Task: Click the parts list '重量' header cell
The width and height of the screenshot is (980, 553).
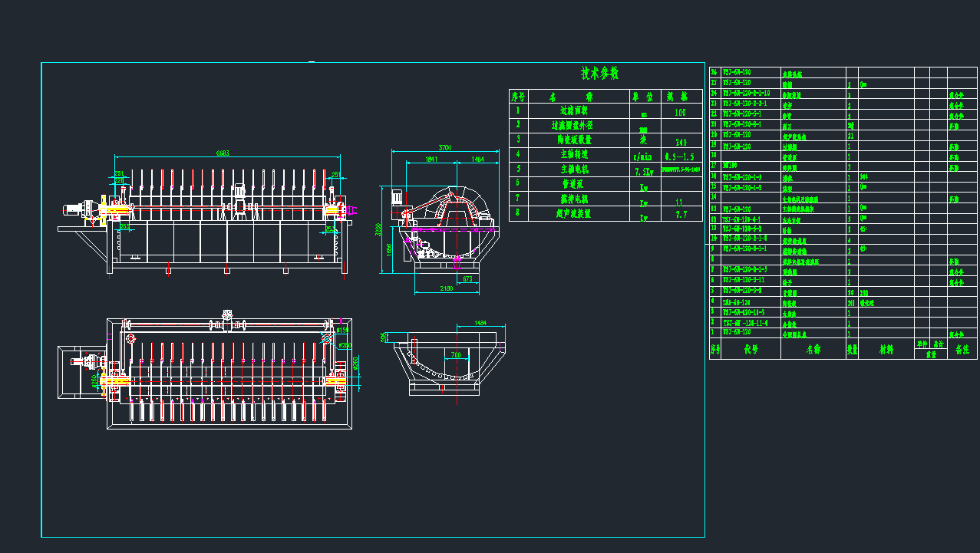Action: pos(930,354)
